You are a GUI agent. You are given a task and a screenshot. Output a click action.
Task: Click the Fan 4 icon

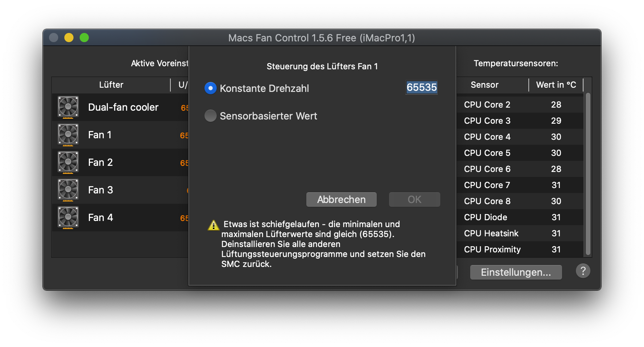pos(68,217)
